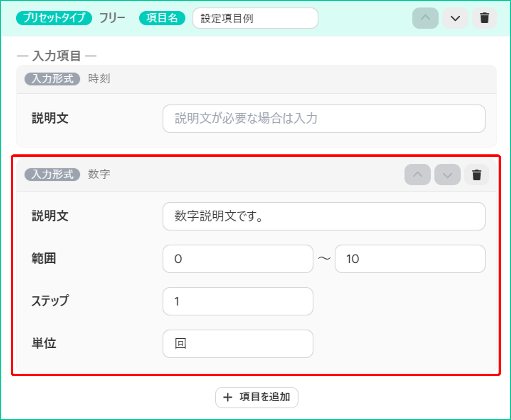This screenshot has height=420, width=511.
Task: Delete the 設定項目例 preset with header trash icon
Action: click(484, 18)
